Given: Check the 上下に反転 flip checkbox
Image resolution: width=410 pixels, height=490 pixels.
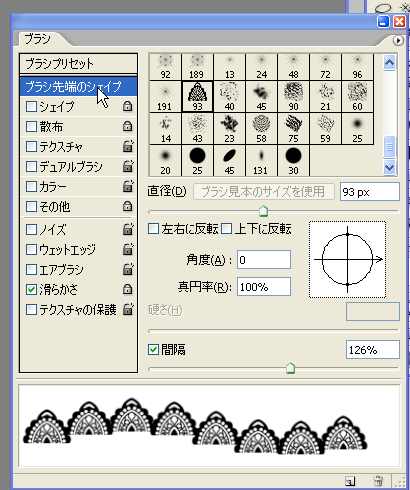Looking at the screenshot, I should tap(226, 229).
